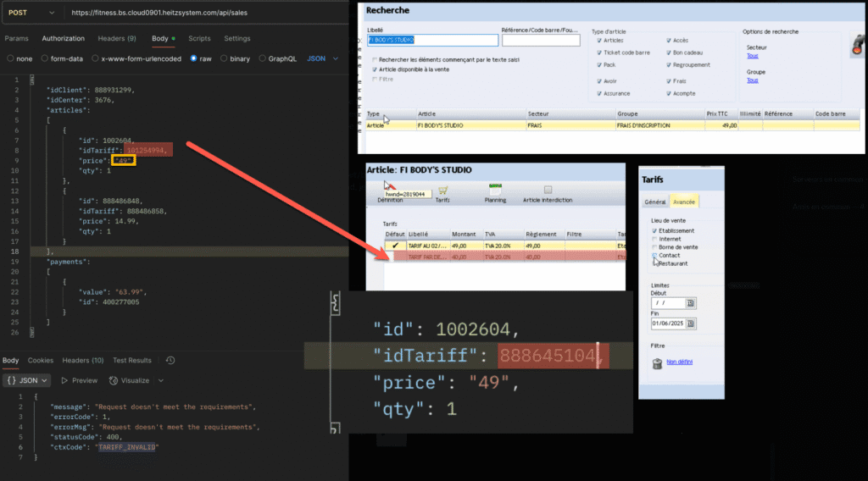
Task: Toggle Assurance checkbox in Recherche window
Action: 599,93
